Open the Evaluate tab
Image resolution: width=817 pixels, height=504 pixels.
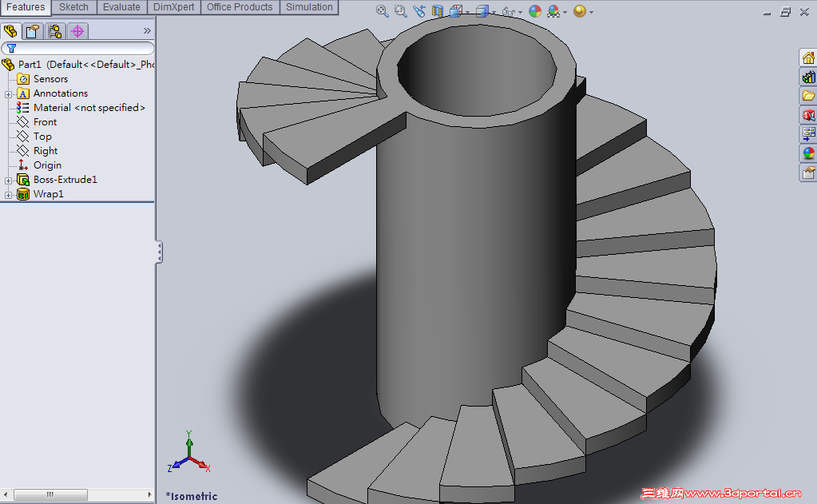click(x=121, y=7)
